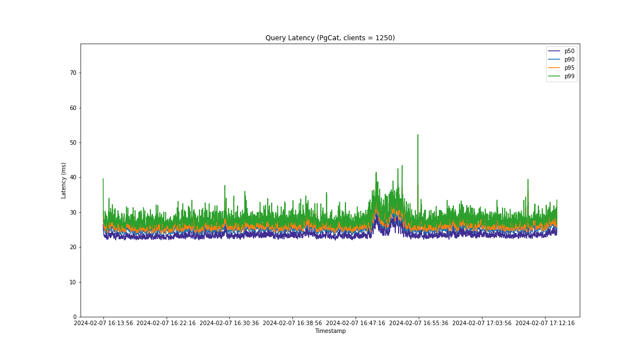Click the timestamp 2024-02-07 16:47:16
This screenshot has width=644, height=362.
[356, 323]
